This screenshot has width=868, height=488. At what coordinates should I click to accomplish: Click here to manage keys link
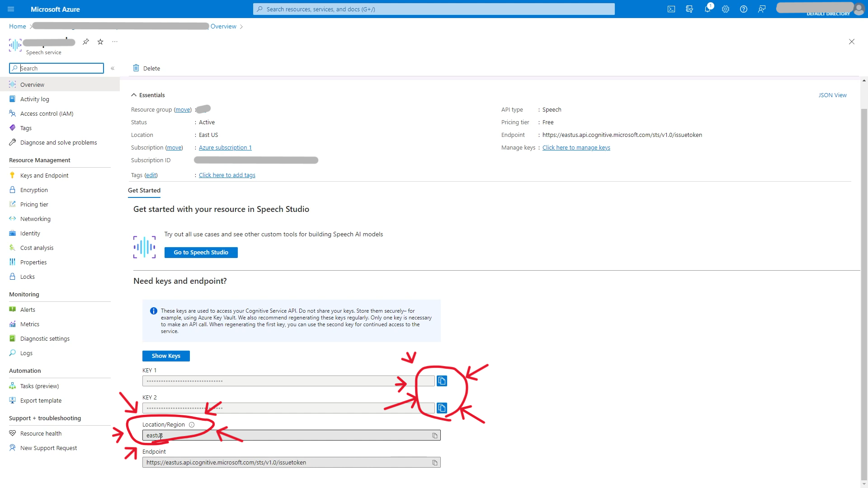pos(576,148)
